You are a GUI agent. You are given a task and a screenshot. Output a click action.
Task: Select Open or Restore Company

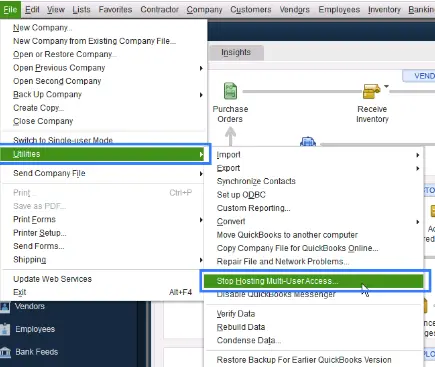pyautogui.click(x=104, y=54)
